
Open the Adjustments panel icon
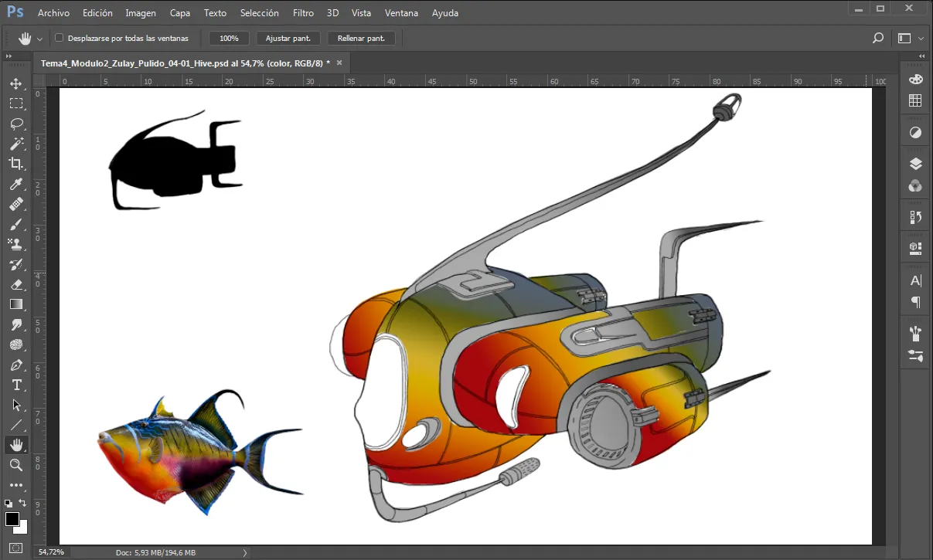(915, 133)
